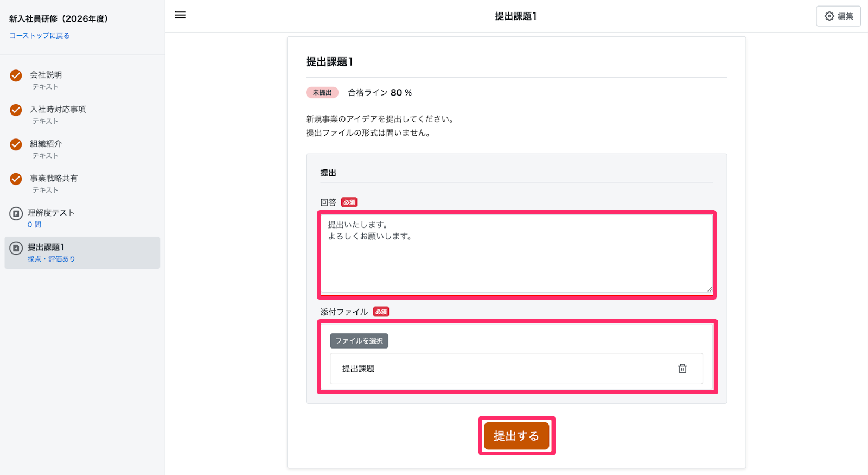Click the 必須 badge next to 回答

(349, 202)
